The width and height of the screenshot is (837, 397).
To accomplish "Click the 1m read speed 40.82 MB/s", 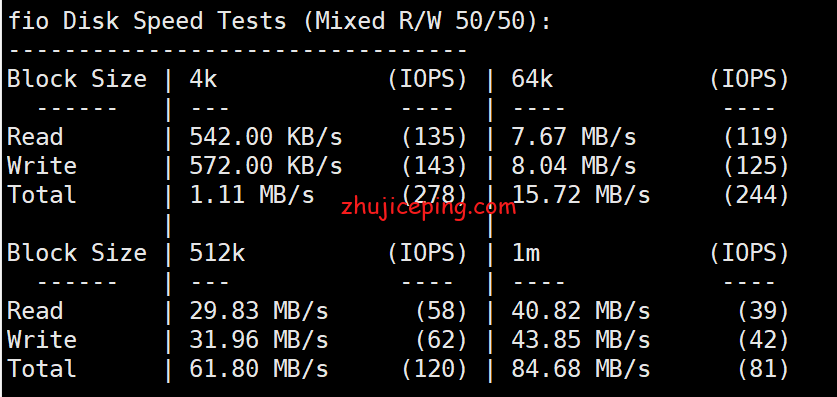I will [581, 311].
